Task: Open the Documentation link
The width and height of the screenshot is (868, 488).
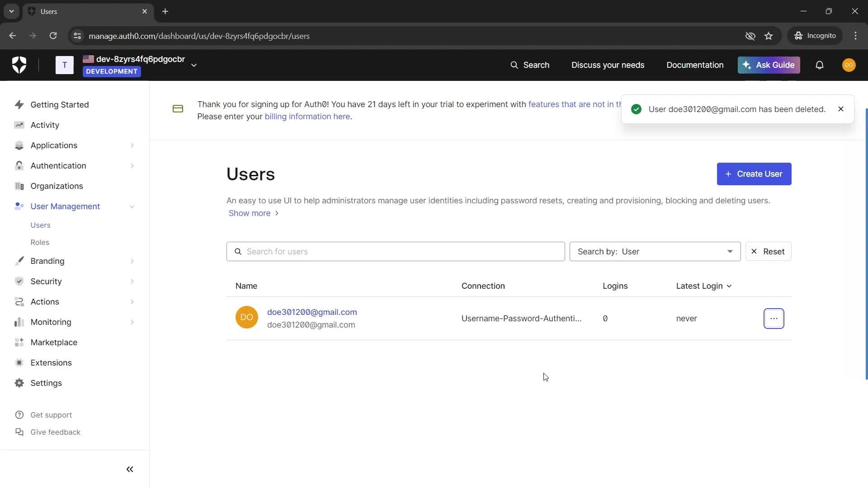Action: [x=695, y=65]
